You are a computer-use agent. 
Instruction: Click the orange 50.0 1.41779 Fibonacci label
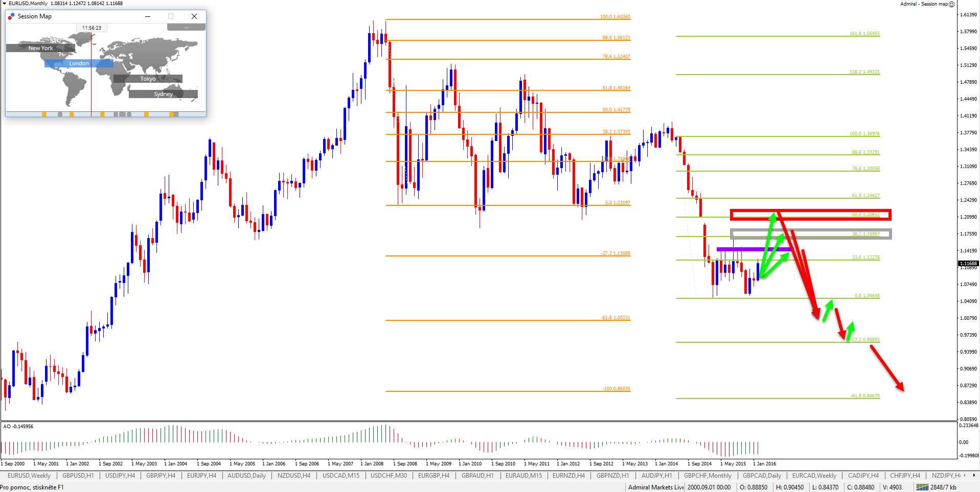pos(616,110)
